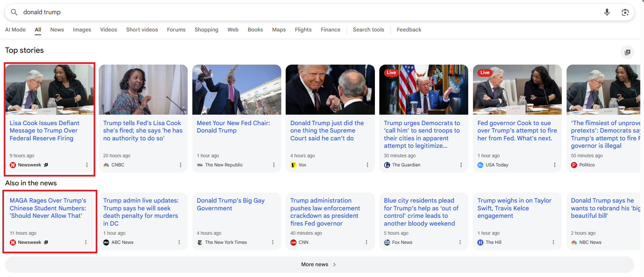
Task: Open 'Trump urges Democrats to call him' headline
Action: pyautogui.click(x=422, y=134)
